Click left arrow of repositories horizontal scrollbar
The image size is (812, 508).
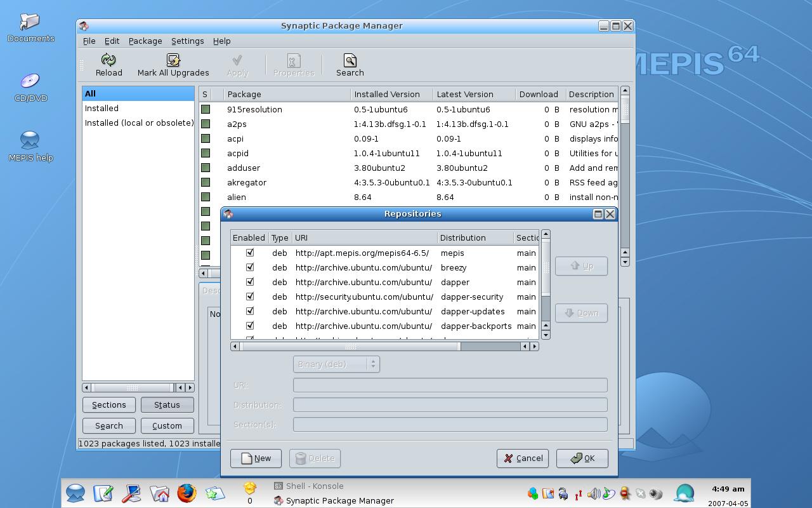[235, 346]
